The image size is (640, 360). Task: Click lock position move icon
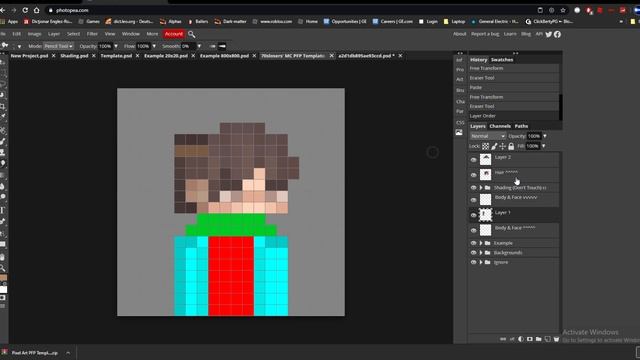(x=502, y=146)
